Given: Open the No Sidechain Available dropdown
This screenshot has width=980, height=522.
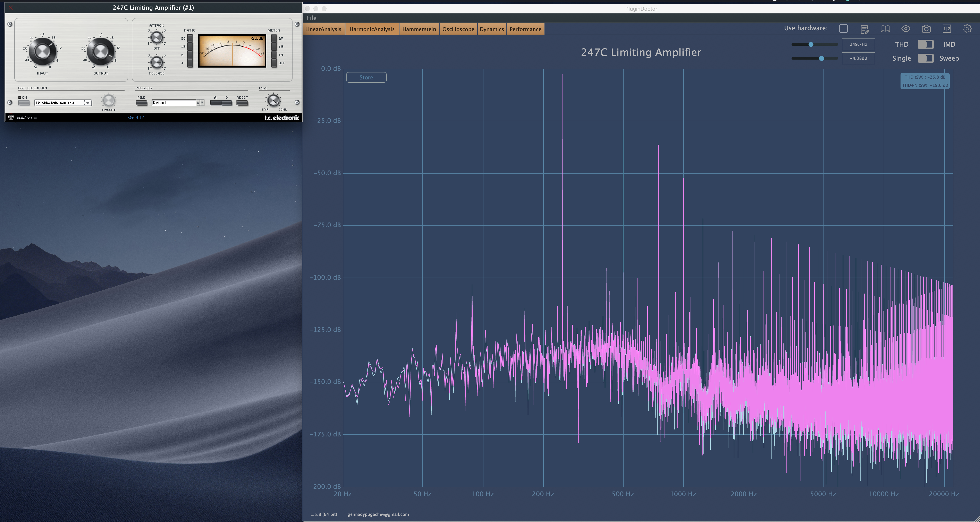Looking at the screenshot, I should tap(63, 103).
